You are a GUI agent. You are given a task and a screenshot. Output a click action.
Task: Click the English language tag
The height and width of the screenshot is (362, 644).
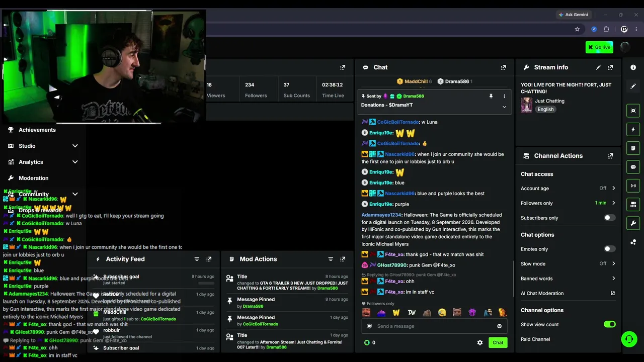point(545,109)
